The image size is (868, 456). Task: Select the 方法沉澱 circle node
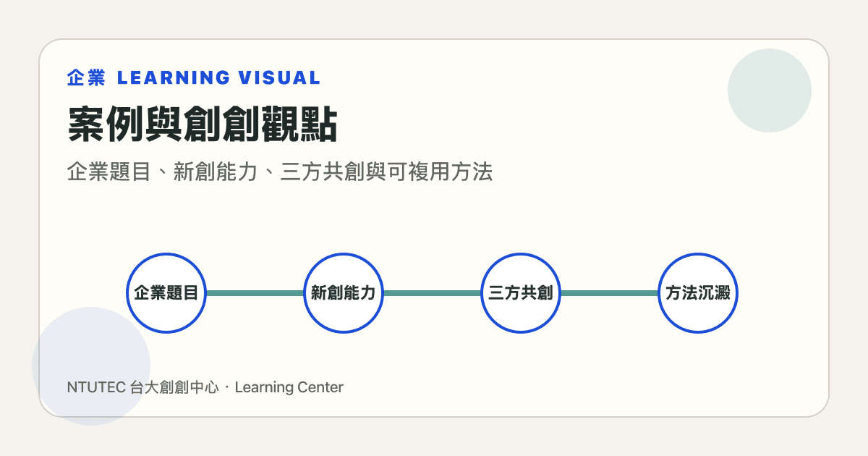click(x=698, y=293)
